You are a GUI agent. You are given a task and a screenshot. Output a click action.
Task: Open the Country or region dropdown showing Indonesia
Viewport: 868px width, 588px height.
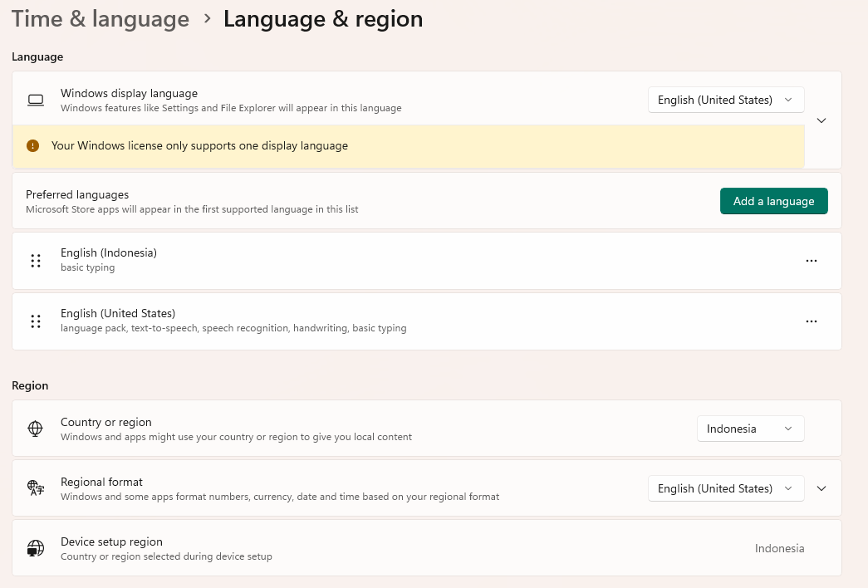750,429
